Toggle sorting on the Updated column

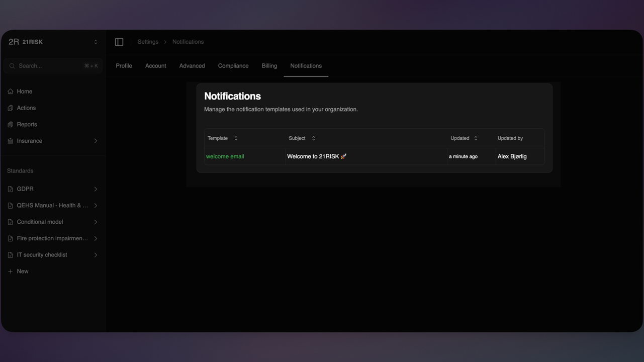(x=475, y=138)
